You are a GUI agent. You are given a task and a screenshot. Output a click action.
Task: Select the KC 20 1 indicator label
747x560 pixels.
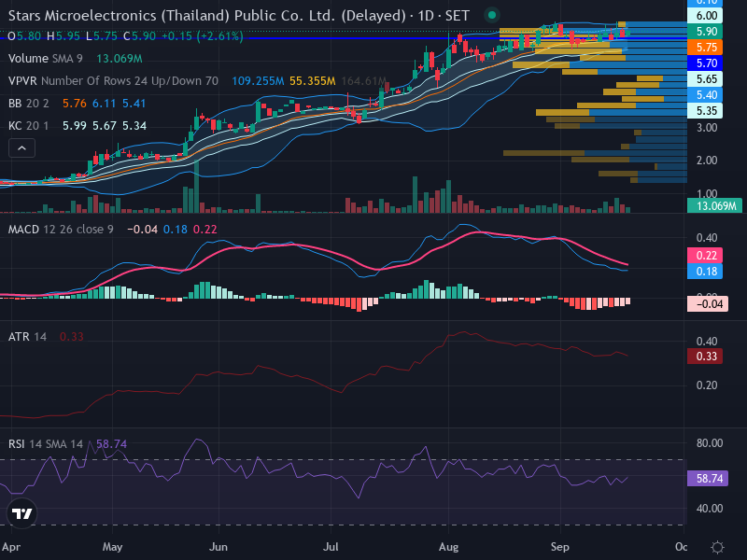pyautogui.click(x=29, y=126)
